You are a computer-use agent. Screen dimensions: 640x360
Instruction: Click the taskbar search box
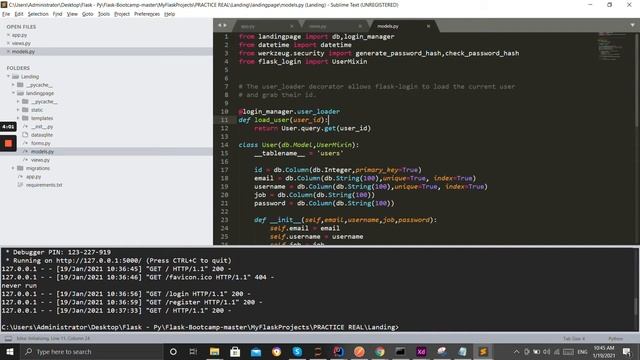91,351
